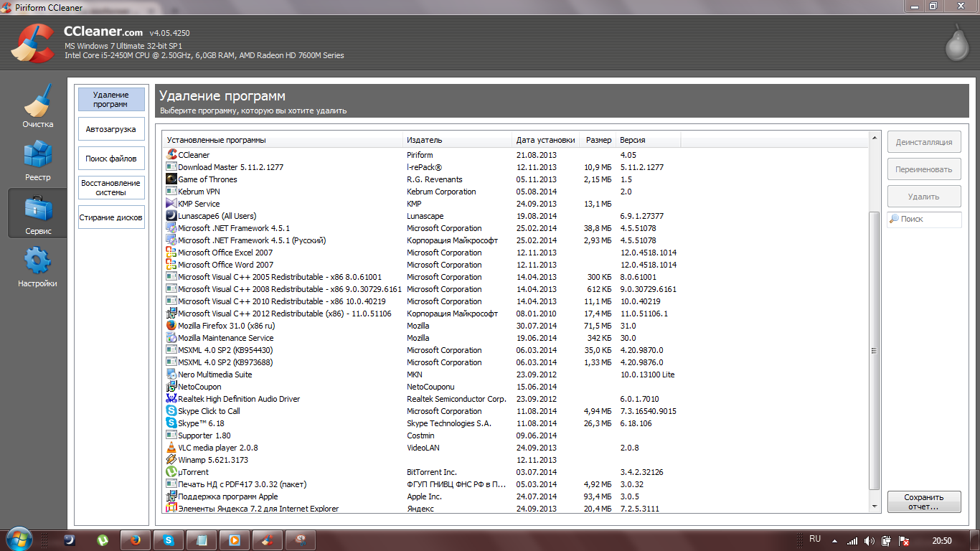The image size is (980, 551).
Task: Click the VLC media player cone icon
Action: (171, 448)
